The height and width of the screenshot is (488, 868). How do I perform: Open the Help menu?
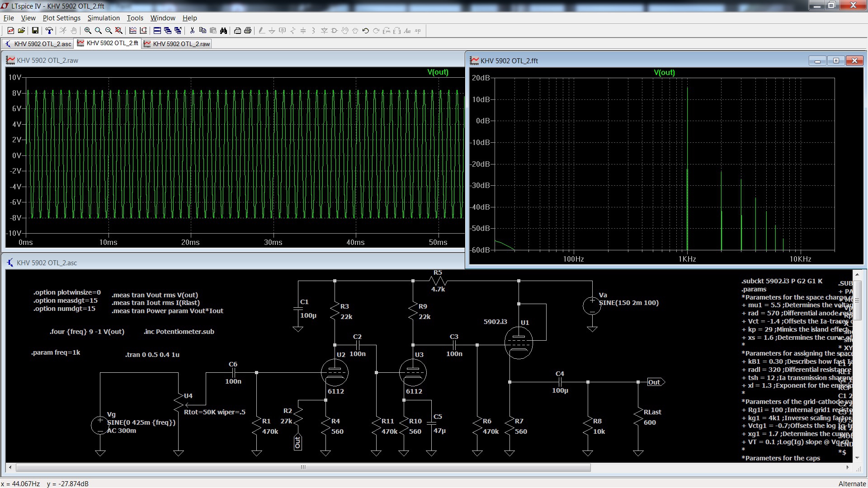pos(189,18)
